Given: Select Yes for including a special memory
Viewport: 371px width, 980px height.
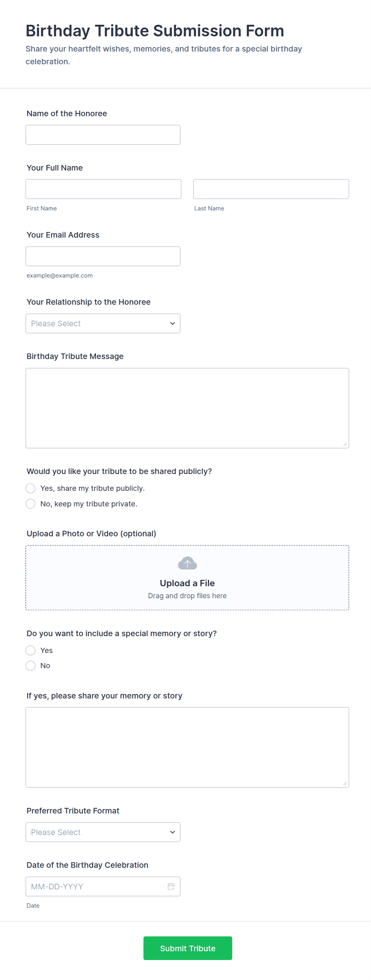Looking at the screenshot, I should tap(31, 651).
